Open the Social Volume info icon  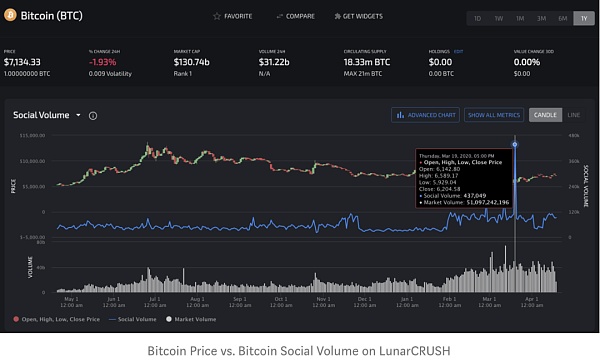[93, 116]
